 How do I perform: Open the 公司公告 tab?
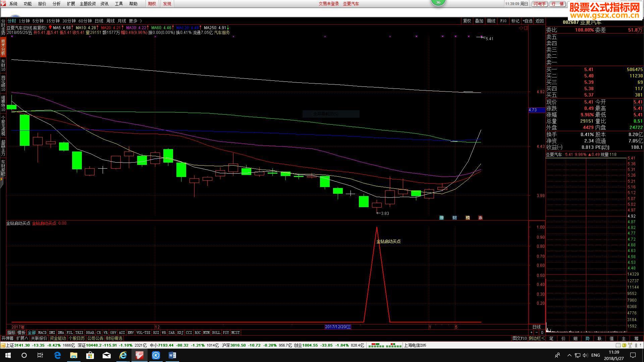(x=96, y=338)
